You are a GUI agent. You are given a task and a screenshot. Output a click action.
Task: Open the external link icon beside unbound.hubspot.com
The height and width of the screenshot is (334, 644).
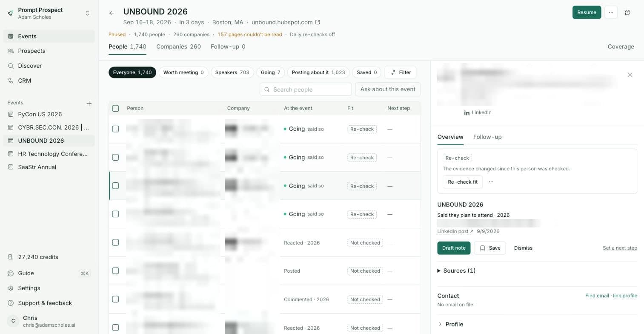coord(317,22)
